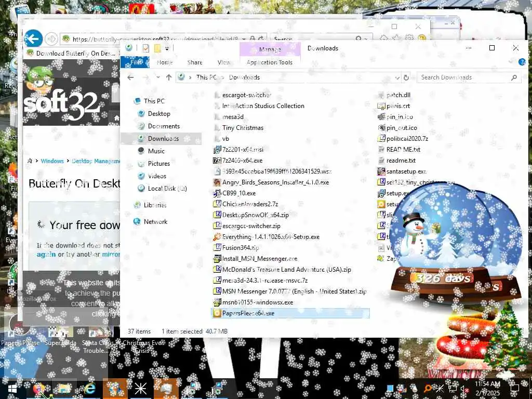The width and height of the screenshot is (532, 399).
Task: Select santasetup.exe file
Action: (402, 171)
